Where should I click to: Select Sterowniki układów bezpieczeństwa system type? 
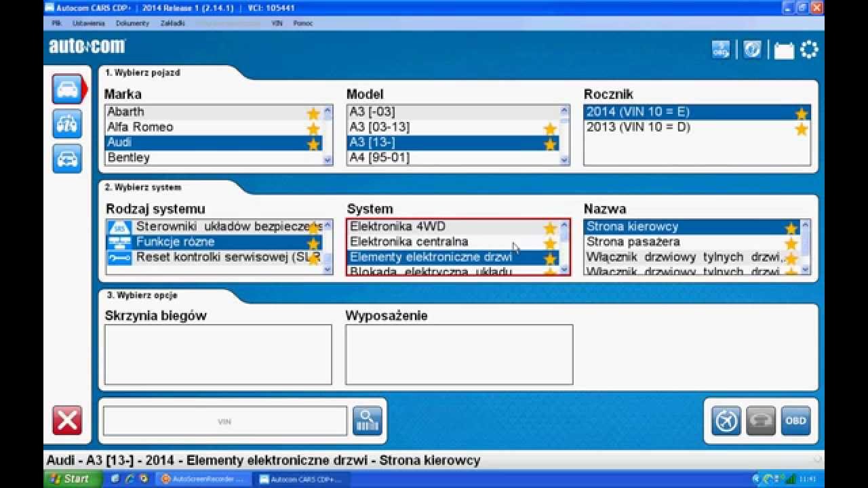coord(214,226)
